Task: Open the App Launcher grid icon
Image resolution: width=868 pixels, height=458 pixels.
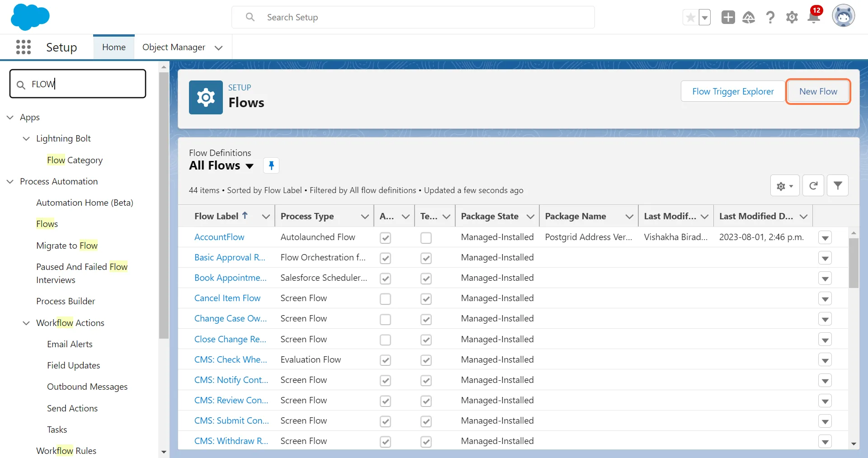Action: tap(23, 47)
